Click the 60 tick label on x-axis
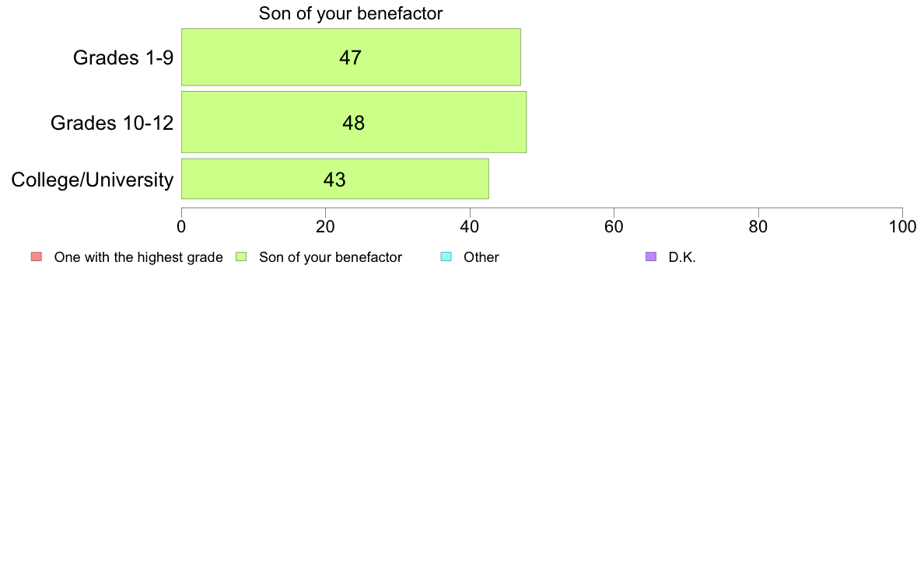The width and height of the screenshot is (924, 572). [x=614, y=227]
